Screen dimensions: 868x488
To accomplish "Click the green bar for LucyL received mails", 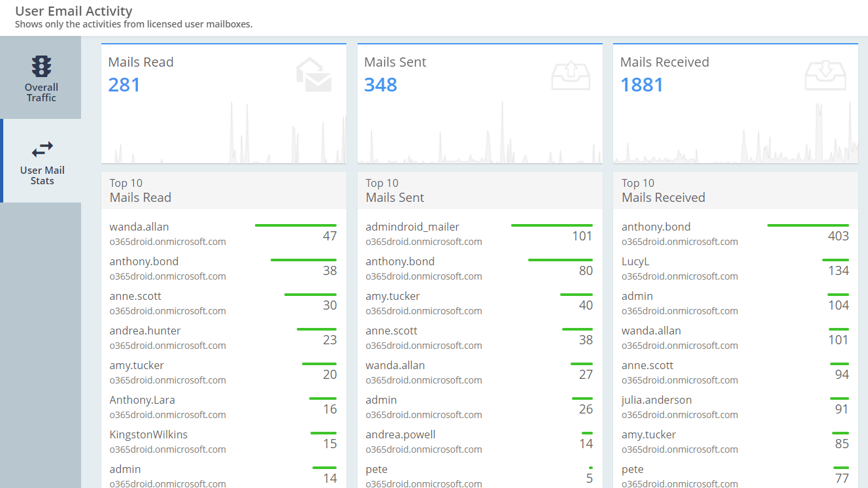I will (x=835, y=260).
